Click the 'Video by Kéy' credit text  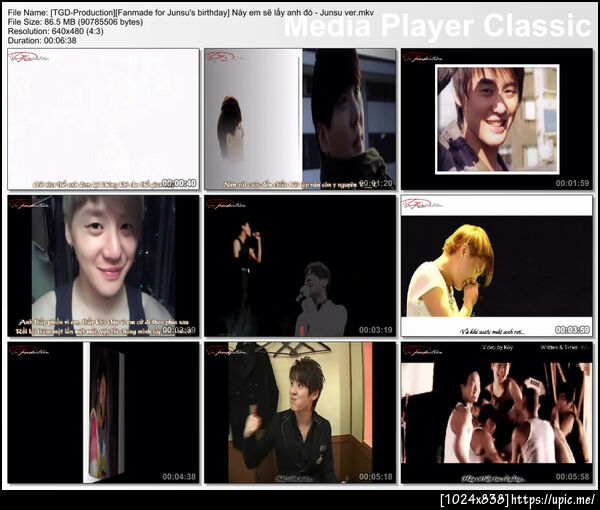click(497, 347)
